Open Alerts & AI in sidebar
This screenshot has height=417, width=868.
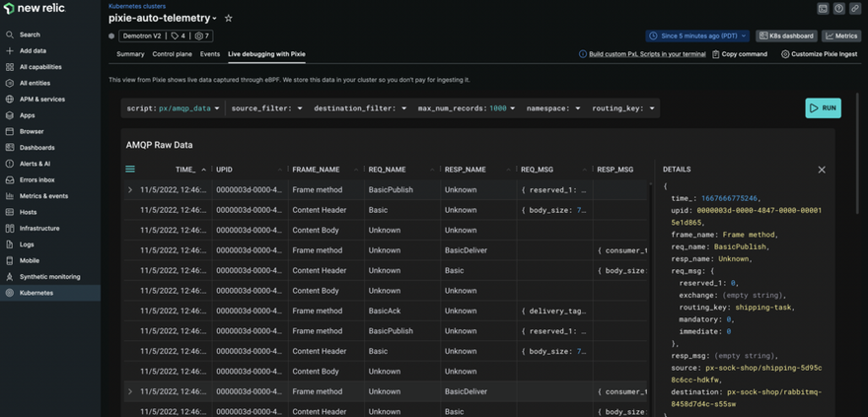pos(35,164)
